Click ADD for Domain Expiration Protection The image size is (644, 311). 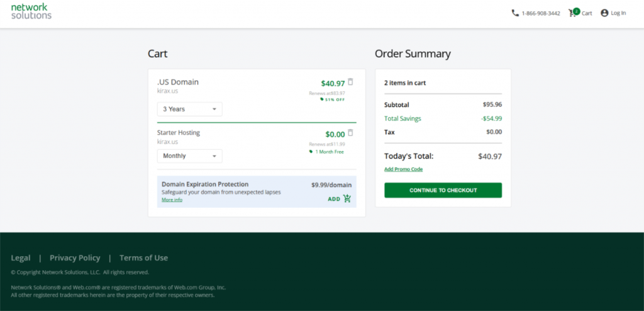[x=334, y=199]
